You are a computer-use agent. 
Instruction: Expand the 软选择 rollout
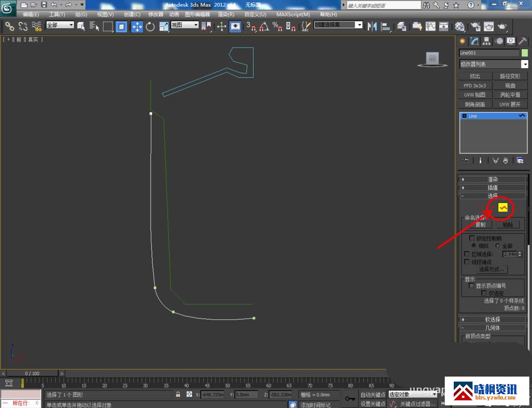click(x=492, y=320)
